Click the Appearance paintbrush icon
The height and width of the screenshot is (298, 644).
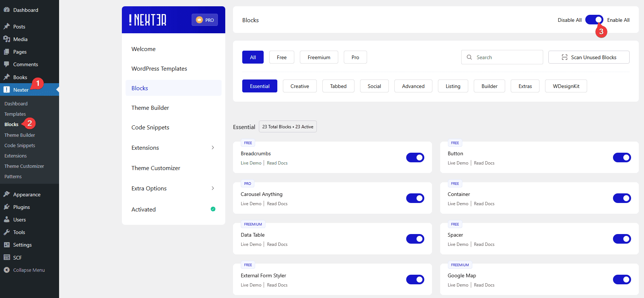7,194
